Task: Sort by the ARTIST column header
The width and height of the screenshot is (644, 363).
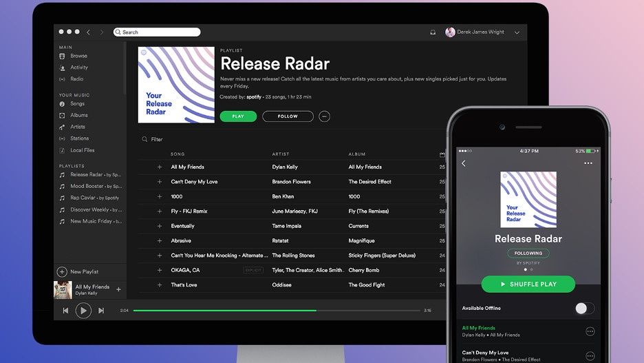Action: [281, 154]
